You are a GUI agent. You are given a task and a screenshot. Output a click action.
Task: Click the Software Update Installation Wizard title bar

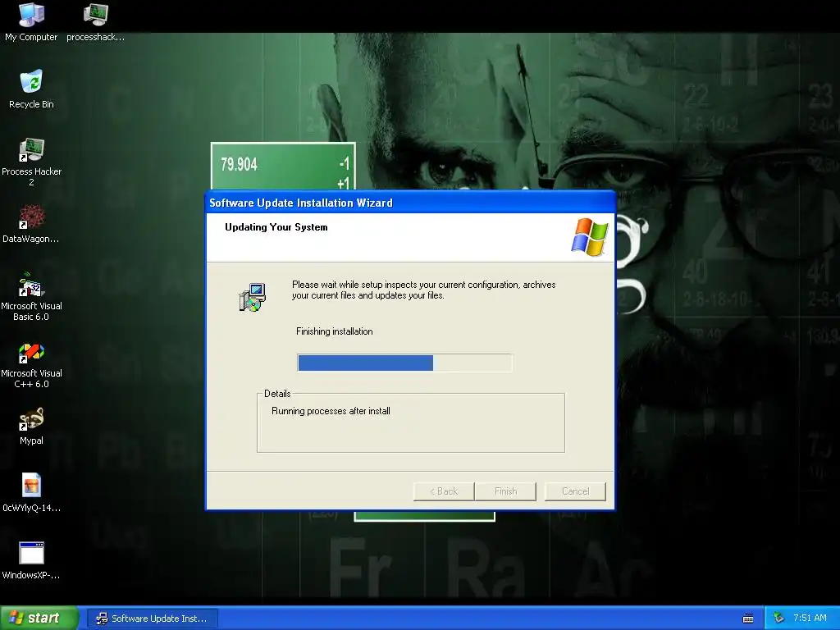tap(410, 203)
